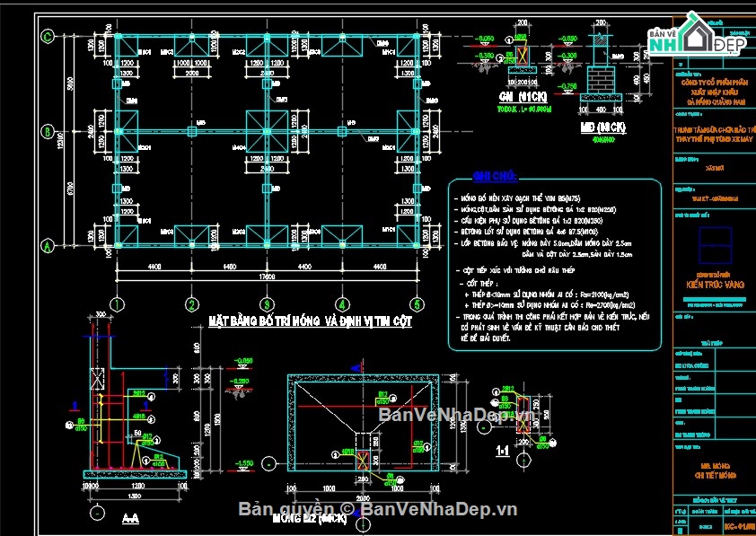Select grid axis bubble number 1

[x=117, y=304]
